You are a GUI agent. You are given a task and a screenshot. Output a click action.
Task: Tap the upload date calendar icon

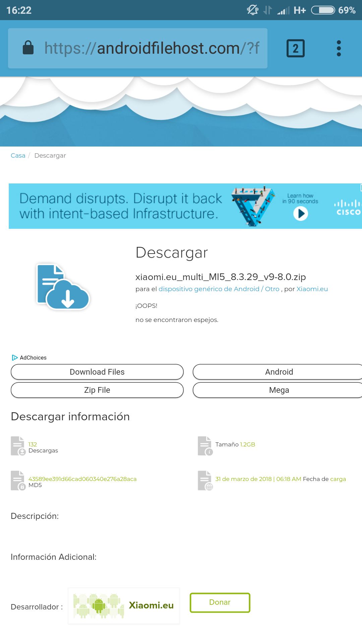[x=205, y=480]
